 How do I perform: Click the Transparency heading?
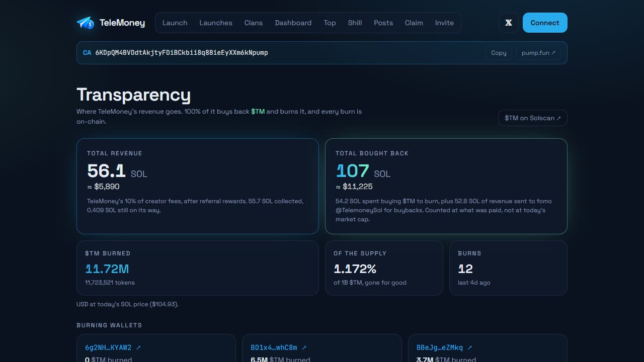click(x=133, y=95)
